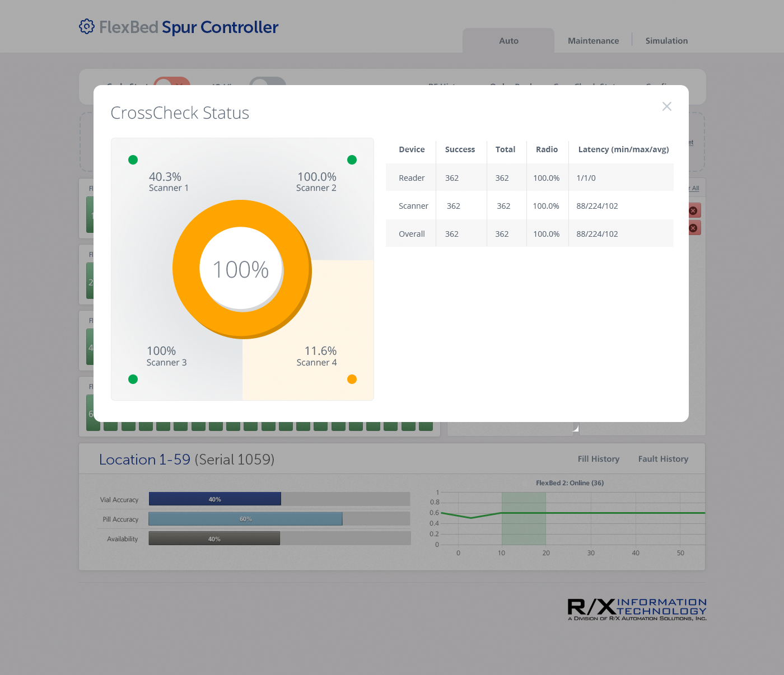
Task: Click the chart x-axis label 30
Action: tap(591, 553)
